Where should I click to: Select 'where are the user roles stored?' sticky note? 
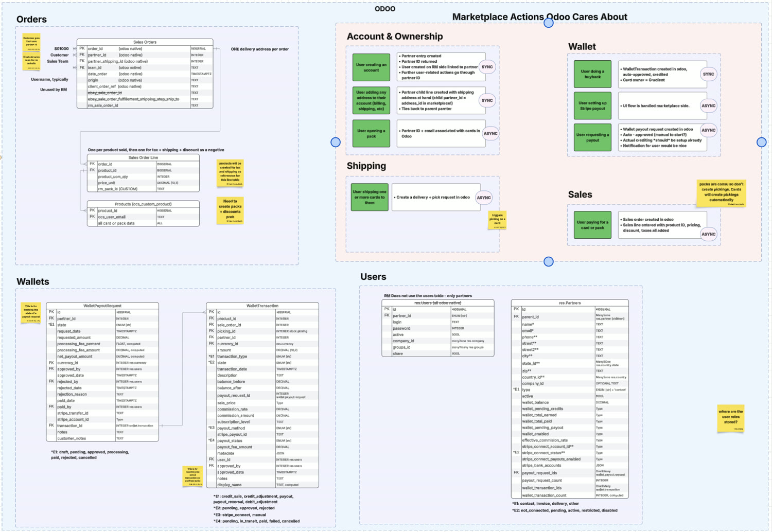coord(731,418)
